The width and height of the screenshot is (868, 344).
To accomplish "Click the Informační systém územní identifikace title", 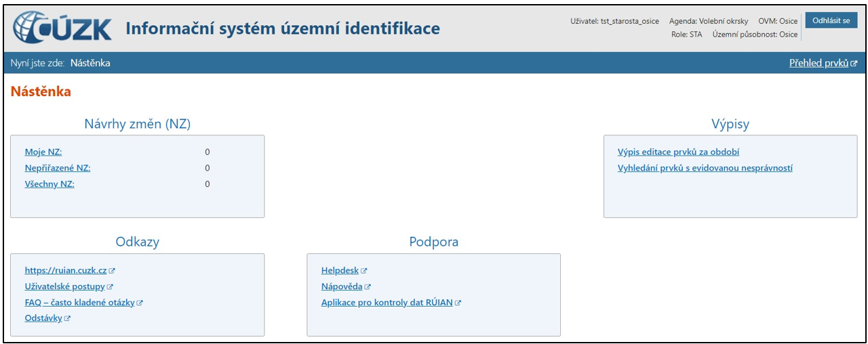I will pos(283,28).
